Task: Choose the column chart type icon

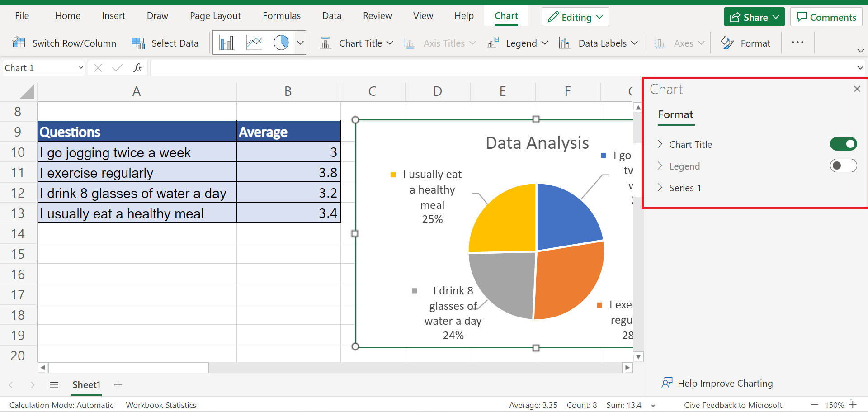Action: point(226,43)
